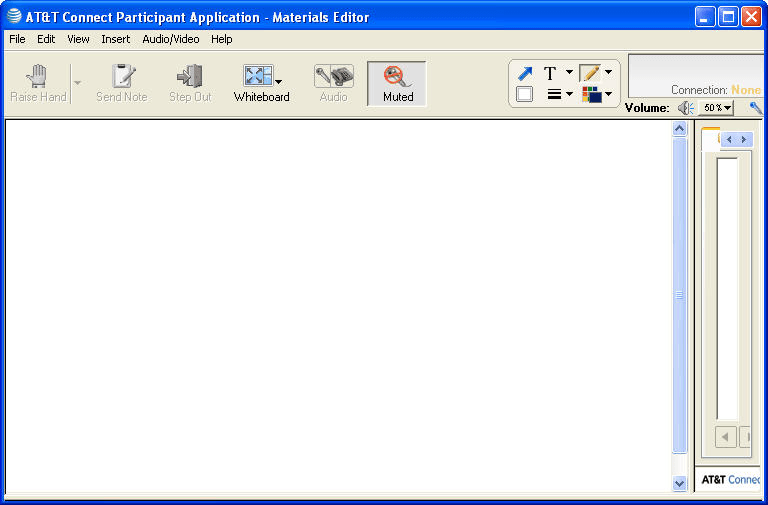Click the AT&T Connect link
The image size is (768, 505).
(730, 480)
